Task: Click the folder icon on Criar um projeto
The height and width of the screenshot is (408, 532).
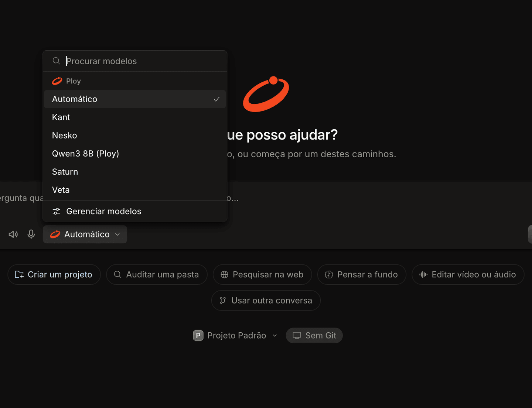Action: [x=19, y=274]
